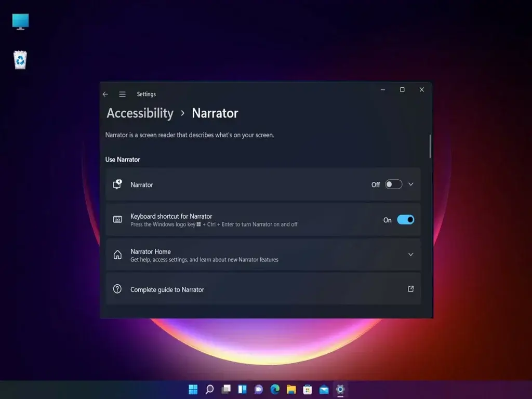Turn on the Narrator toggle
The height and width of the screenshot is (399, 532).
(393, 184)
